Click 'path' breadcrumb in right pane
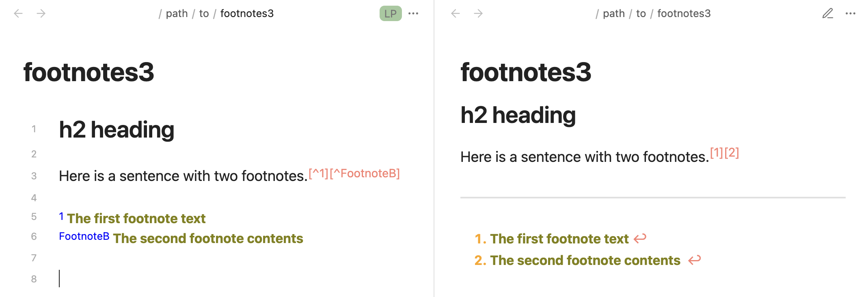Viewport: 868px width, 297px height. (613, 13)
